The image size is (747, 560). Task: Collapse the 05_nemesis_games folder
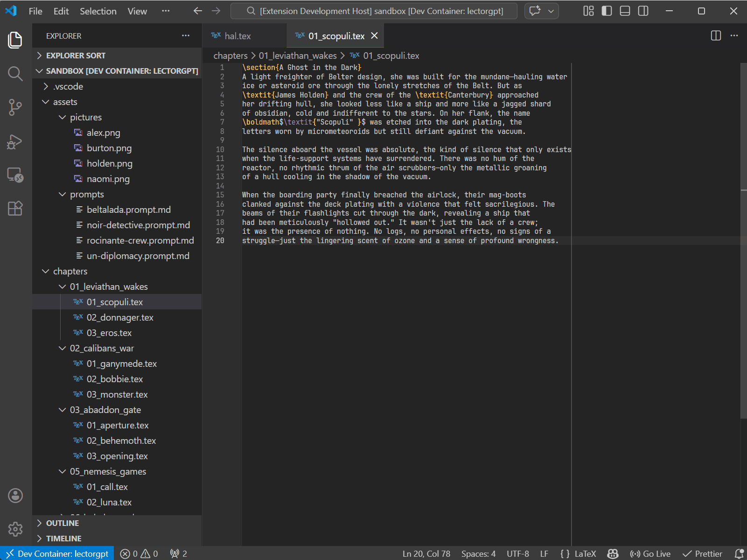[x=117, y=471]
